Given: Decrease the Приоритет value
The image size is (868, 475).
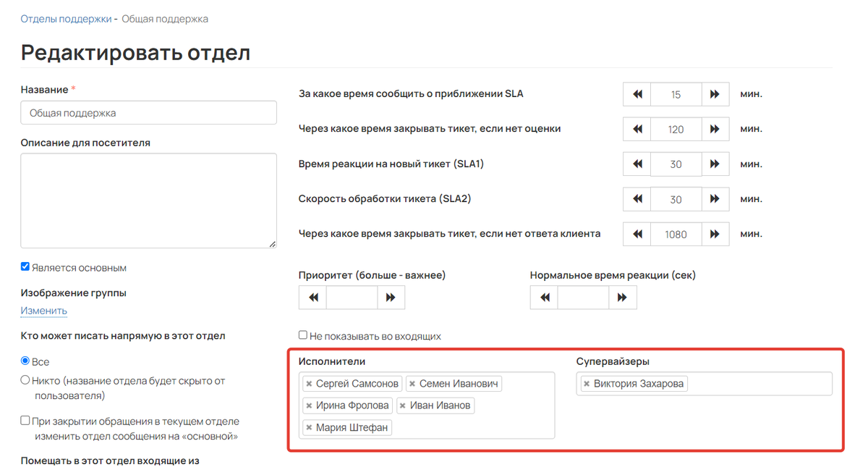Looking at the screenshot, I should pos(313,298).
